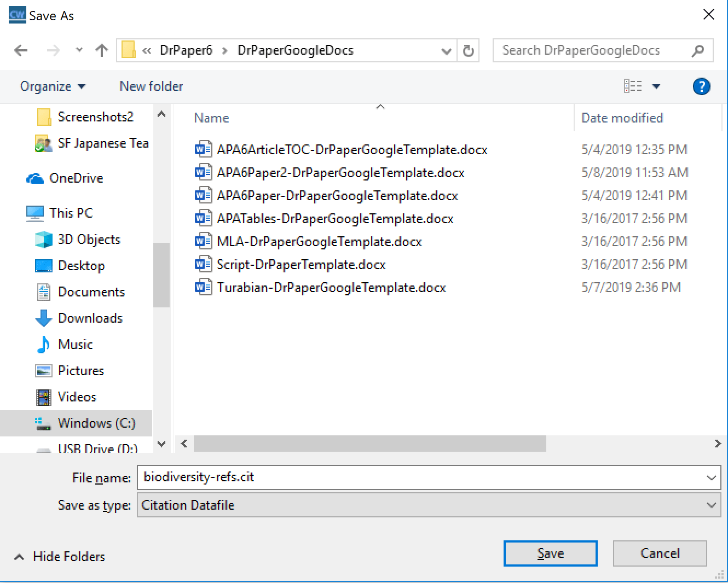Click the Back navigation arrow

pos(21,51)
